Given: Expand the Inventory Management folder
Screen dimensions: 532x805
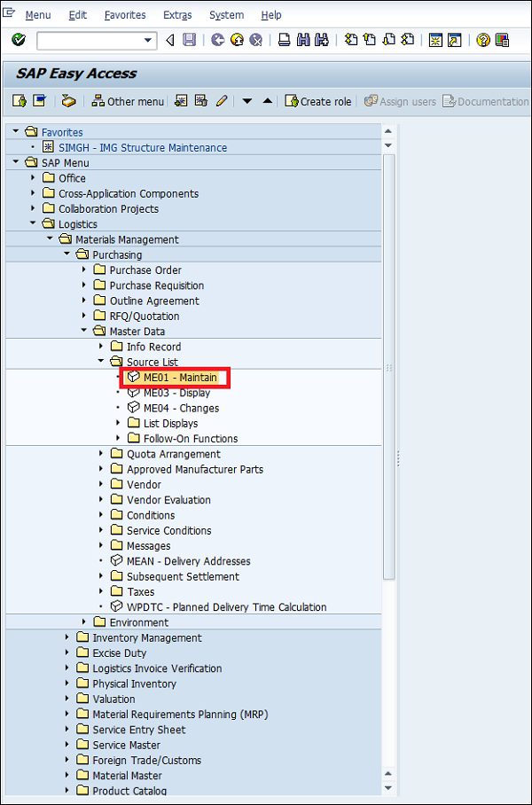Looking at the screenshot, I should [x=68, y=637].
